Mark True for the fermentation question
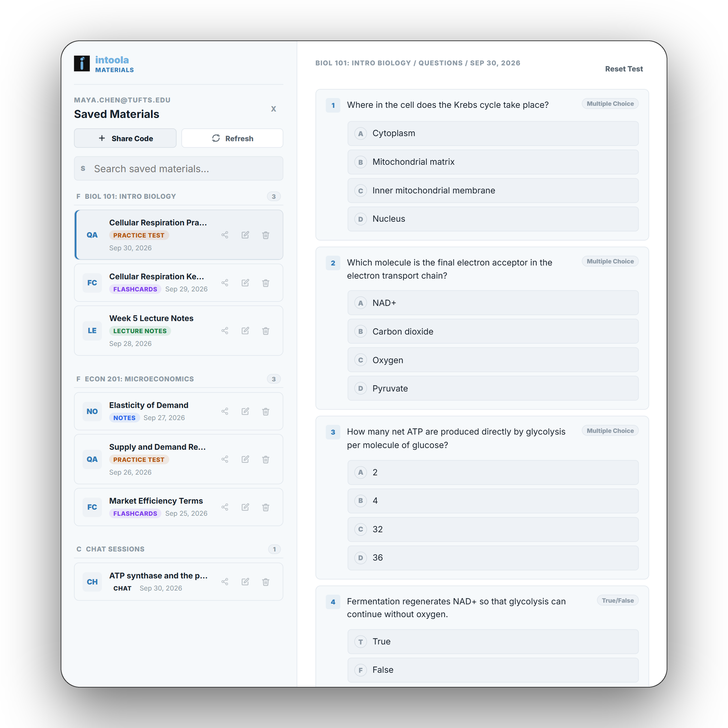This screenshot has height=728, width=728. (x=493, y=641)
